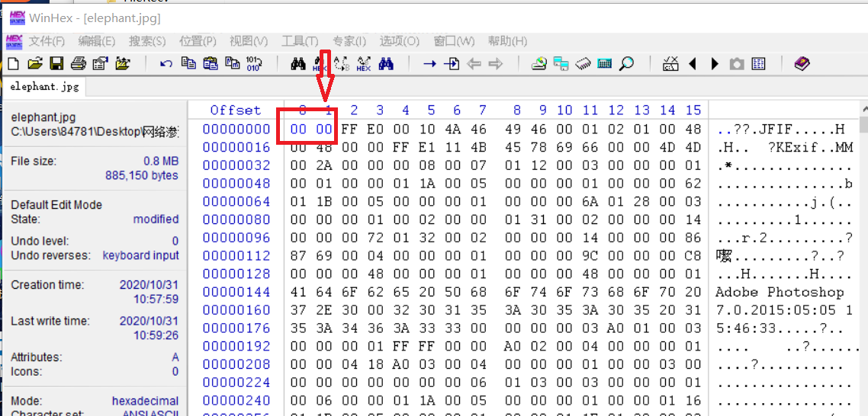Click the Last write time 10:59:26 value

pyautogui.click(x=156, y=335)
